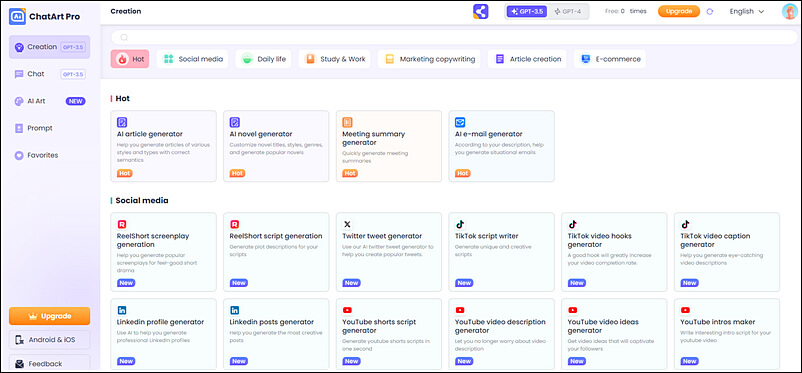The image size is (802, 373).
Task: Open the share icon in the header
Action: pyautogui.click(x=481, y=11)
